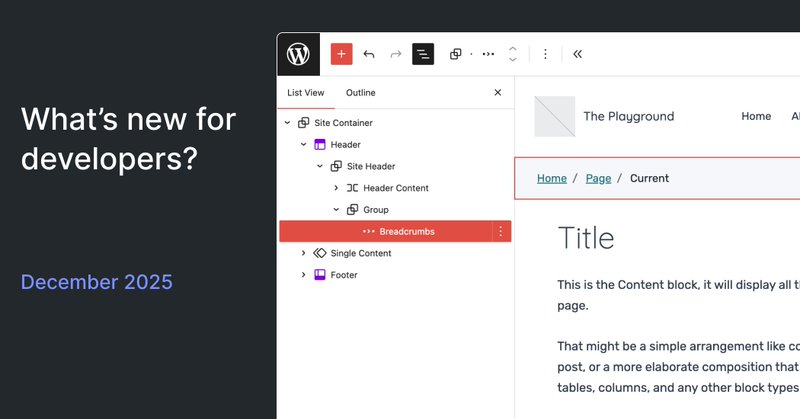Click The Playground site title

pos(629,116)
